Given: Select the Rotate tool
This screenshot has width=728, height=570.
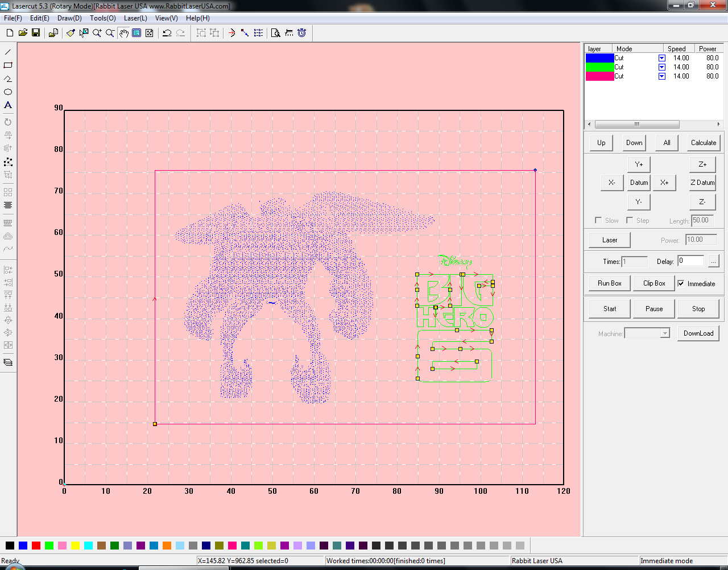Looking at the screenshot, I should point(8,122).
